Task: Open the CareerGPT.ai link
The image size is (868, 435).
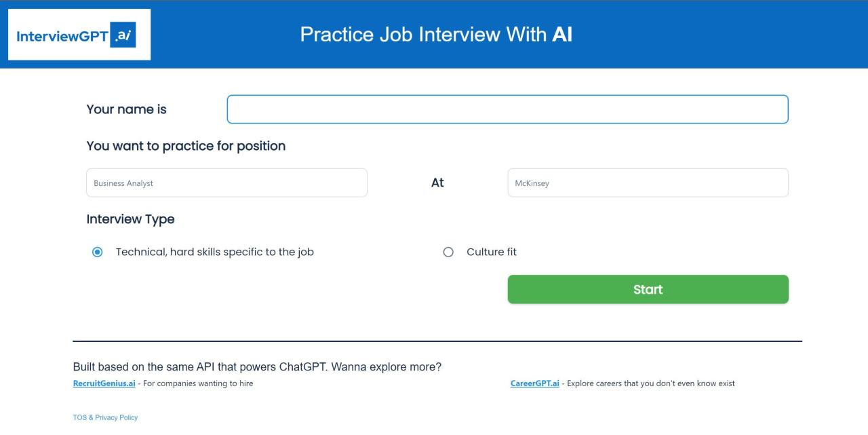Action: click(534, 383)
